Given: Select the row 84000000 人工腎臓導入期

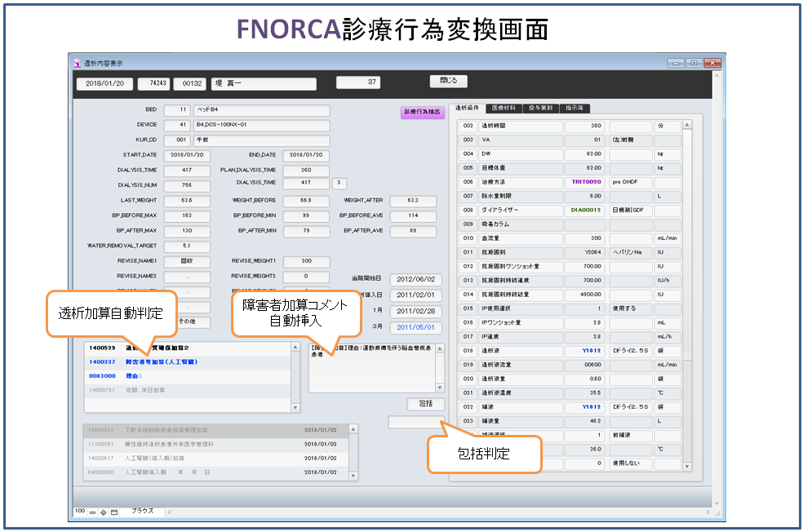Looking at the screenshot, I should point(216,472).
